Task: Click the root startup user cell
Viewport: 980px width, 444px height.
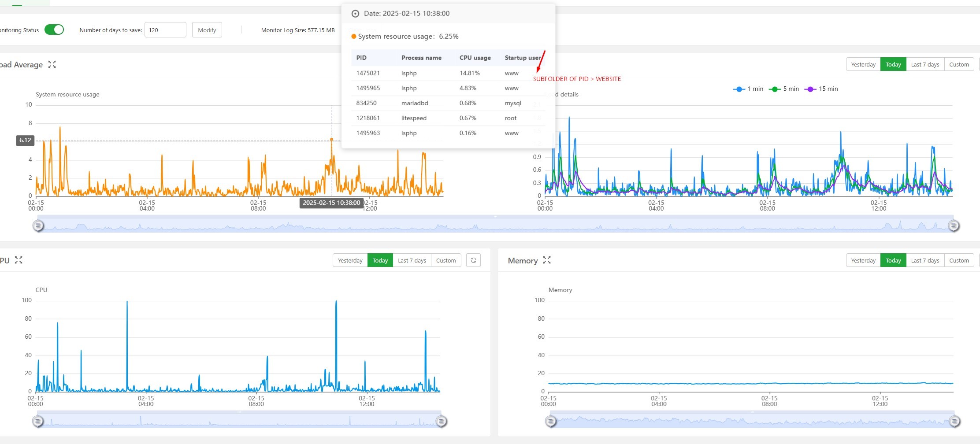Action: pos(511,118)
